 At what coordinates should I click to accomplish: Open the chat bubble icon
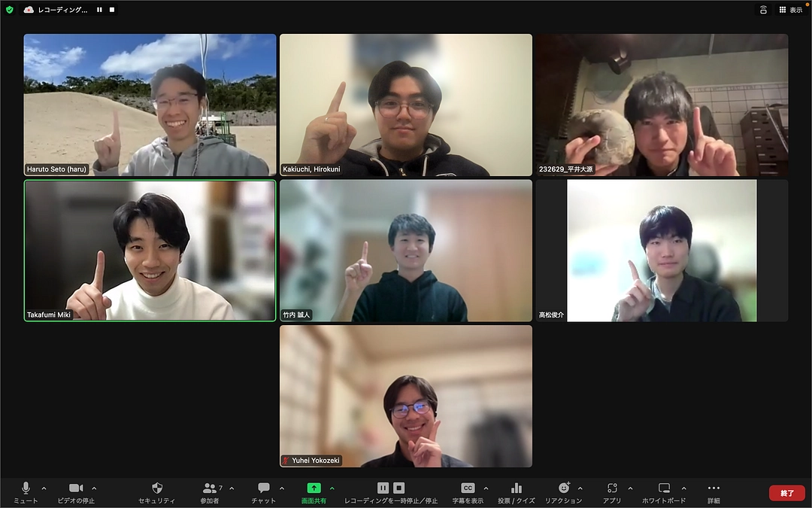pos(263,488)
